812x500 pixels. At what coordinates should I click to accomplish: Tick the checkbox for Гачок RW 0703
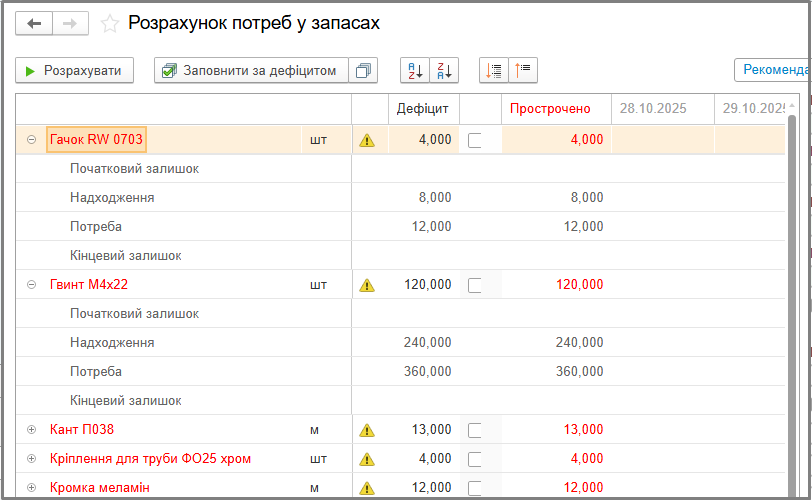(x=474, y=140)
